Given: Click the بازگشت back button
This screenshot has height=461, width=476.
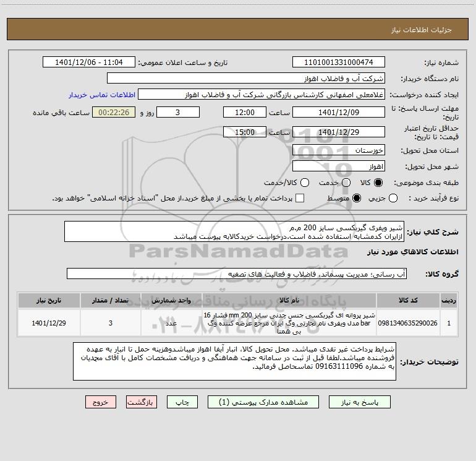Looking at the screenshot, I should (142, 402).
